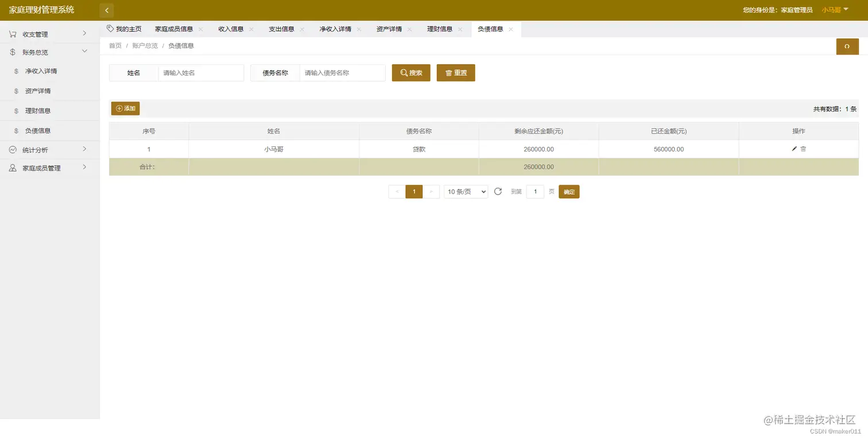Close the 净收入详情 tab

point(359,29)
